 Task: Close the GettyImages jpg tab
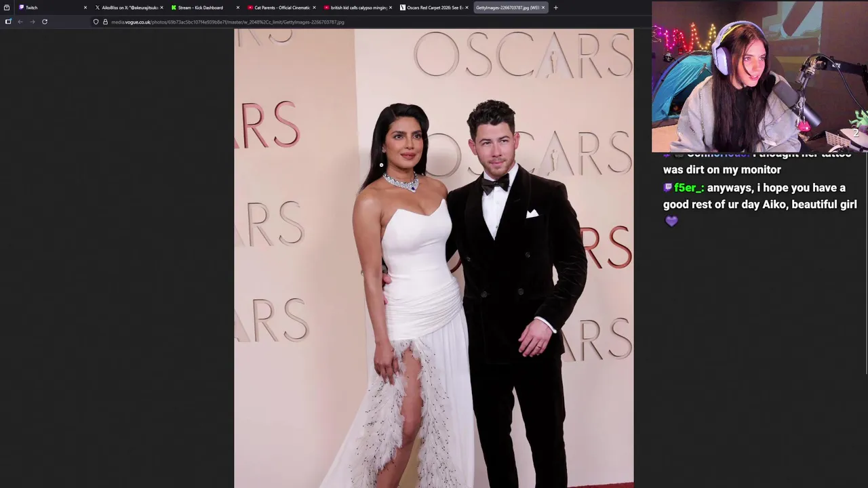coord(543,7)
